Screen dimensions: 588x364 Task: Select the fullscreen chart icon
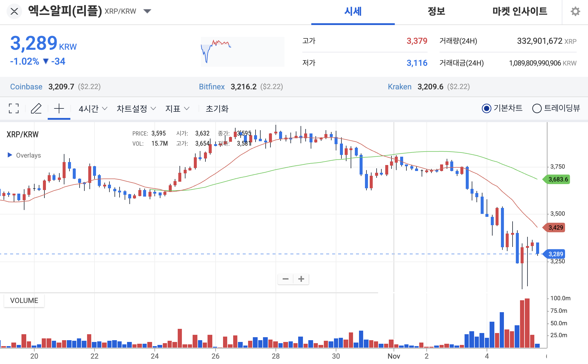pos(13,108)
